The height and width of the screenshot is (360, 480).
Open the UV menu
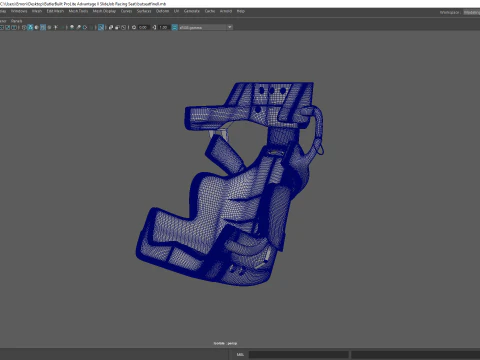[176, 11]
